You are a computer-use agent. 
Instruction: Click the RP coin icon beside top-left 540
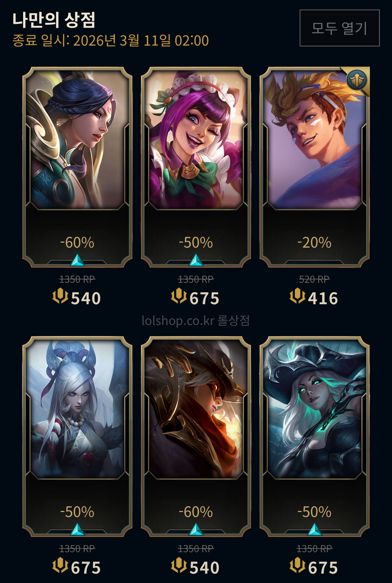[60, 296]
